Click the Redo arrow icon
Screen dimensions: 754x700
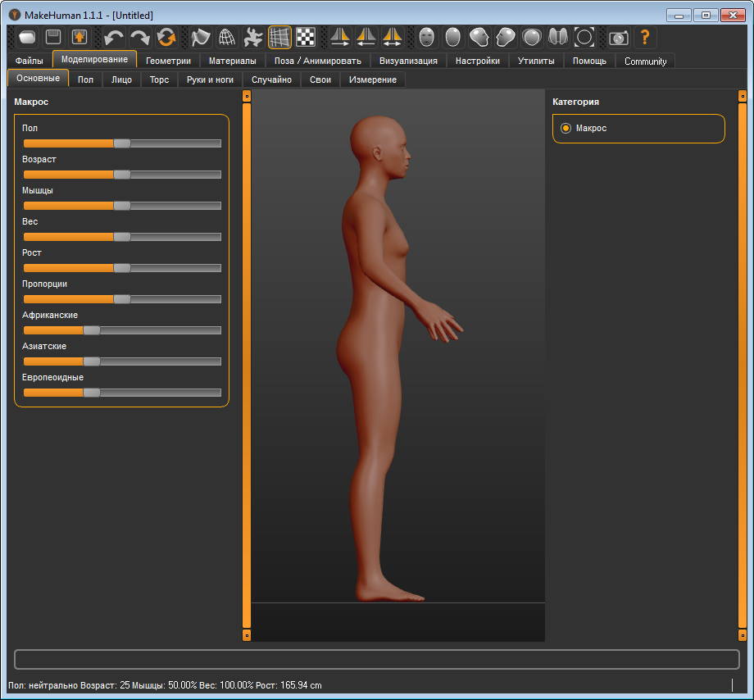click(x=140, y=37)
